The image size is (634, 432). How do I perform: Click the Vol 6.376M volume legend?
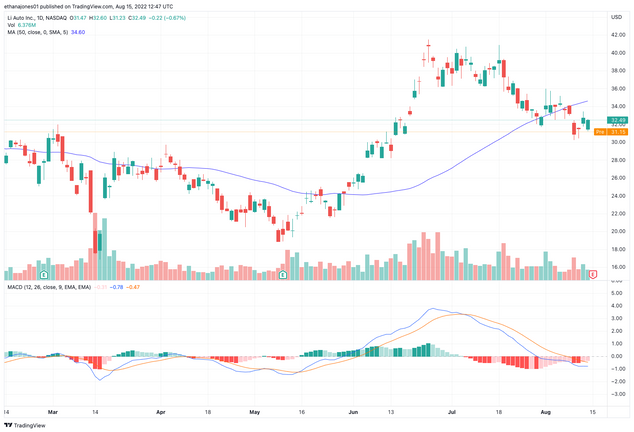pyautogui.click(x=21, y=25)
